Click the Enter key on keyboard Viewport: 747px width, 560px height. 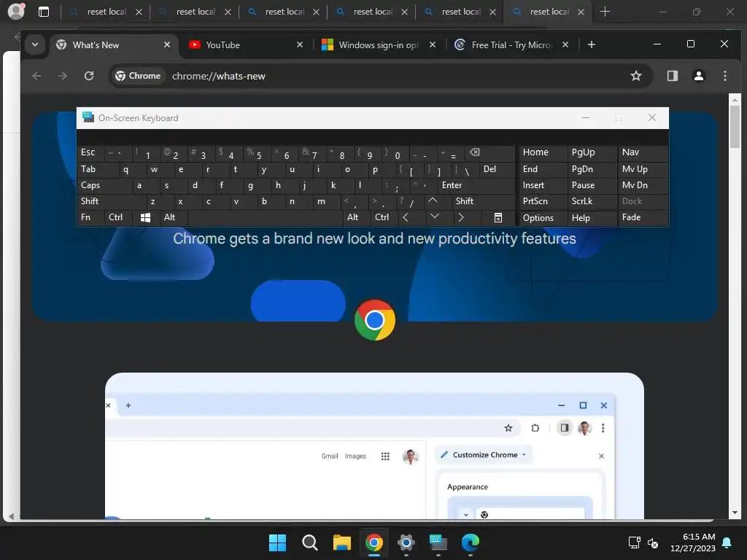pos(476,185)
